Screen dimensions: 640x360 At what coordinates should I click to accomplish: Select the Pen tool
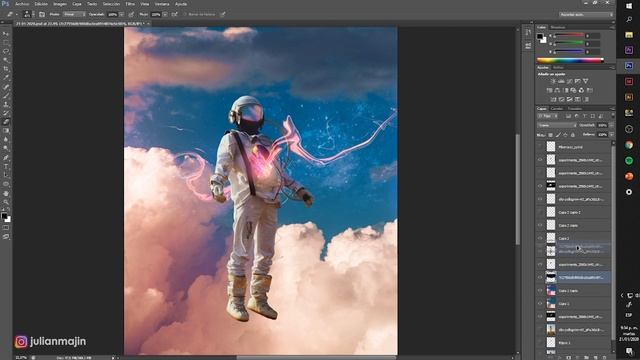click(6, 157)
